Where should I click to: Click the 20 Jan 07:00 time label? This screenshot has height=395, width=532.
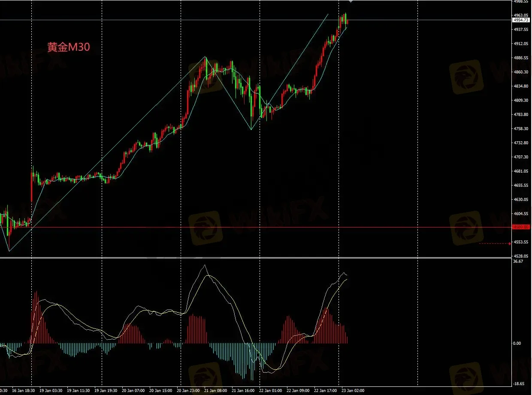[x=133, y=391]
